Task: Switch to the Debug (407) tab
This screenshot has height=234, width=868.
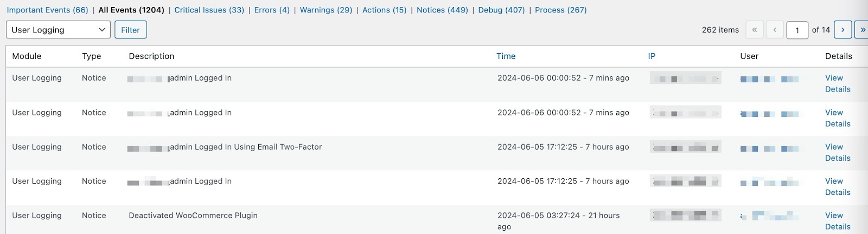Action: (501, 10)
